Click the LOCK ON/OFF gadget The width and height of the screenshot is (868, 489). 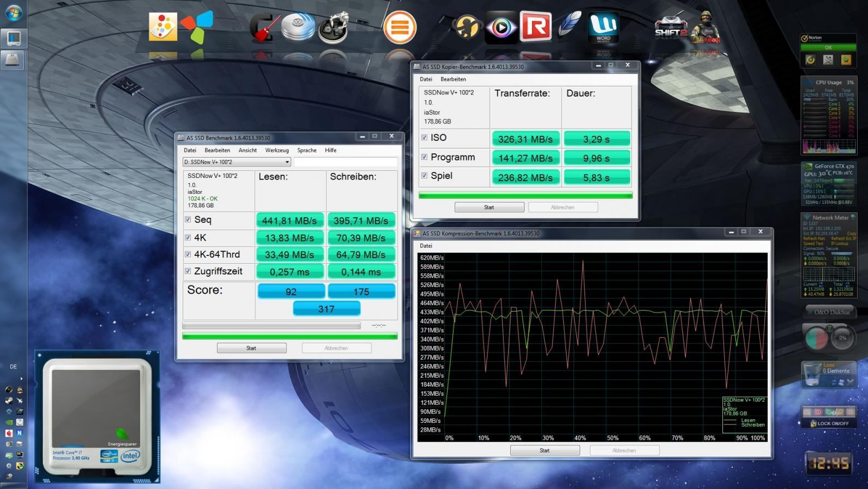pos(829,423)
